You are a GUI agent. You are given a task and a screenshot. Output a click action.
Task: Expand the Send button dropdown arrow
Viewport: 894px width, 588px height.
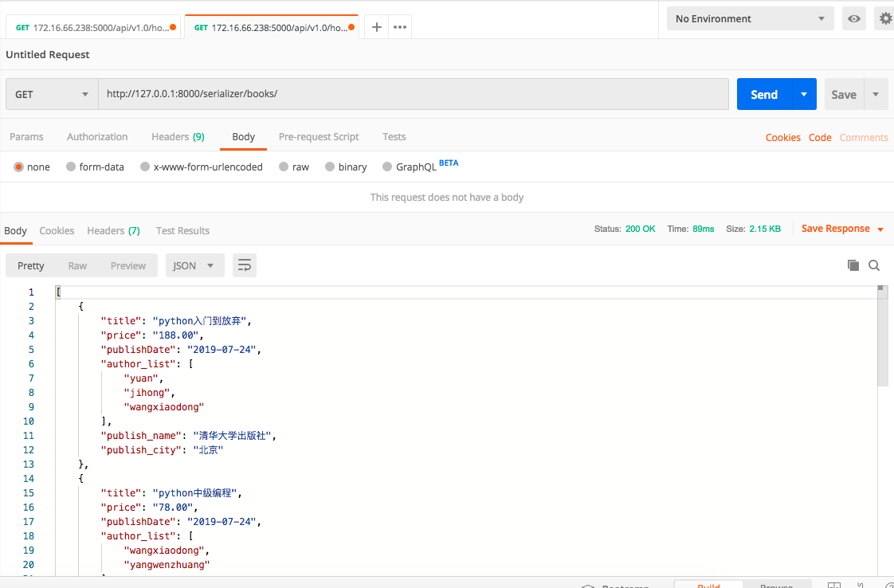click(x=804, y=94)
